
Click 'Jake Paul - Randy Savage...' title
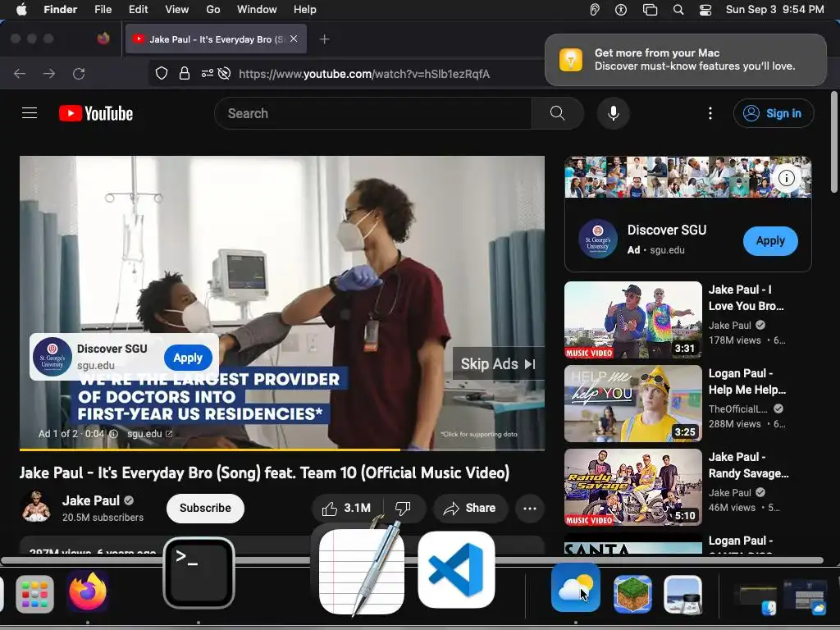click(x=748, y=465)
